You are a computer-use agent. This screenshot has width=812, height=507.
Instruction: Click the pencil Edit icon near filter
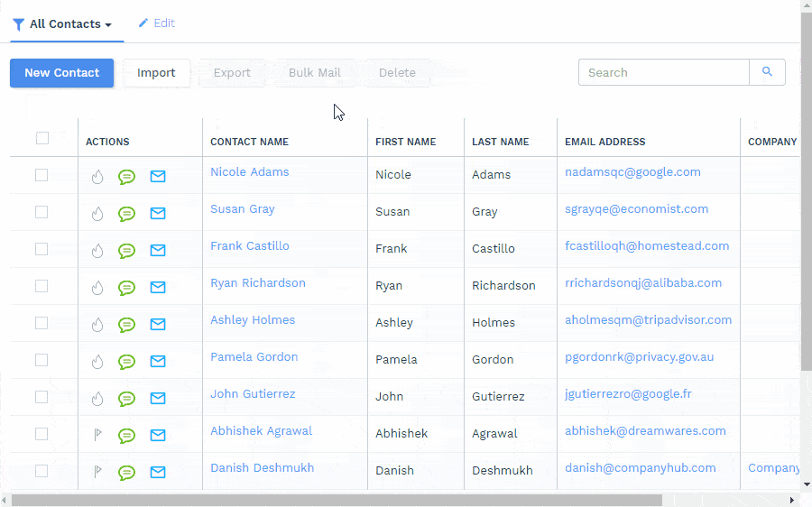[143, 23]
